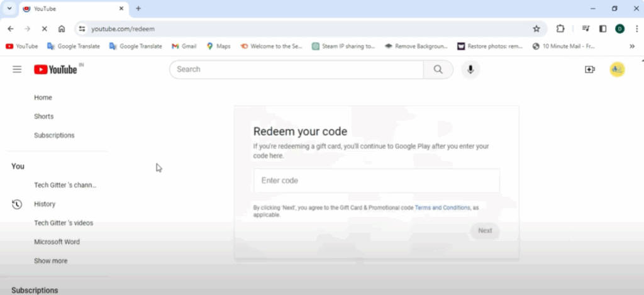Open the Create video camera icon
The width and height of the screenshot is (644, 295).
click(590, 69)
